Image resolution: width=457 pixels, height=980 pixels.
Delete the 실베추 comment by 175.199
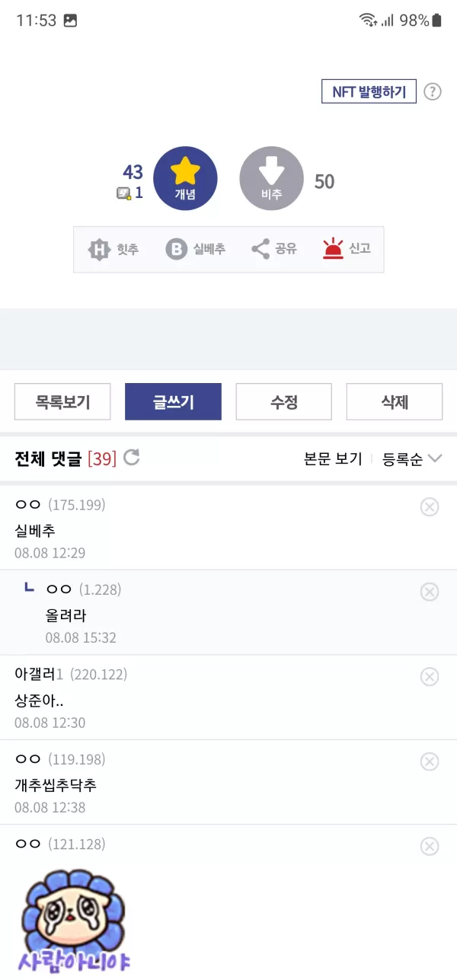[x=430, y=507]
